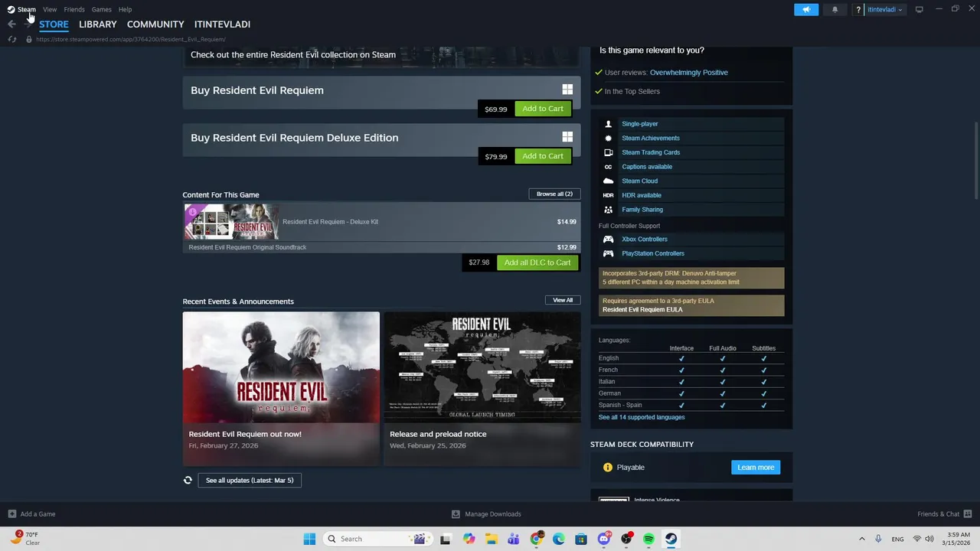Viewport: 980px width, 551px height.
Task: Open the Resident Evil Requiem EULA link
Action: (642, 310)
